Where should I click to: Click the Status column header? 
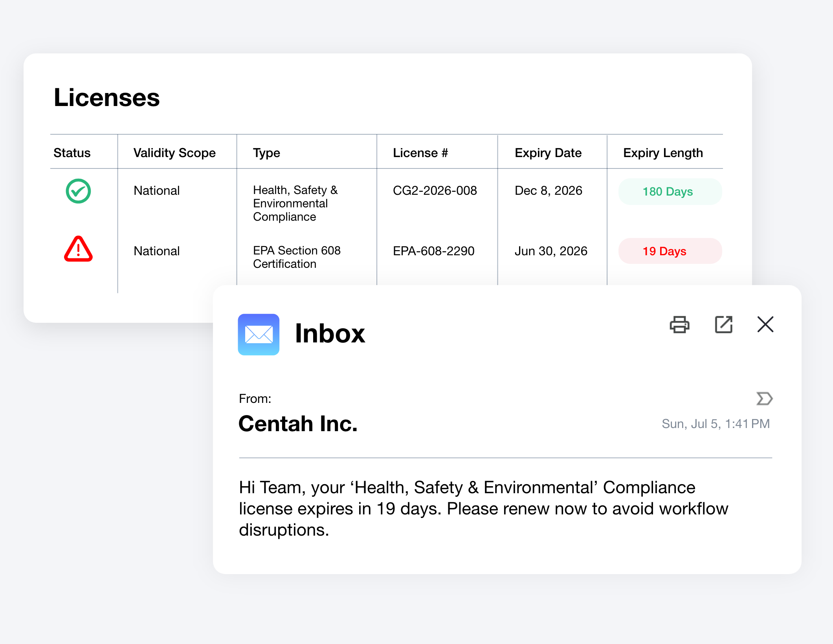(x=72, y=153)
